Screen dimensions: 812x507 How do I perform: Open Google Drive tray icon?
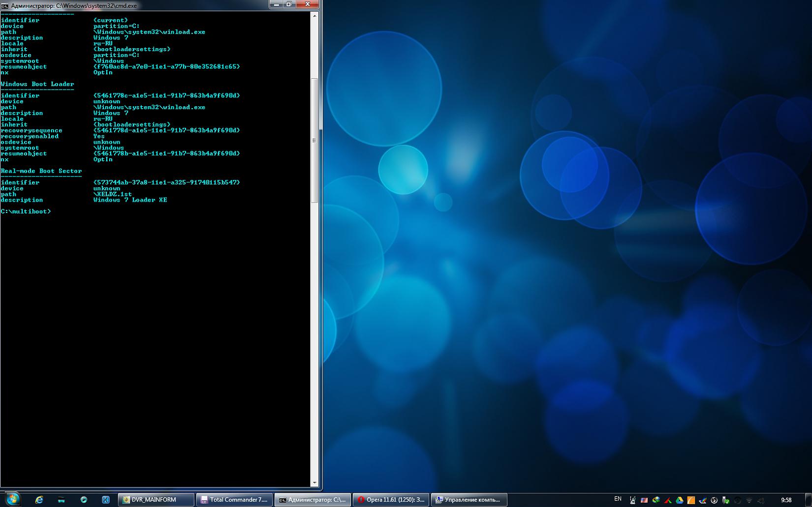679,500
